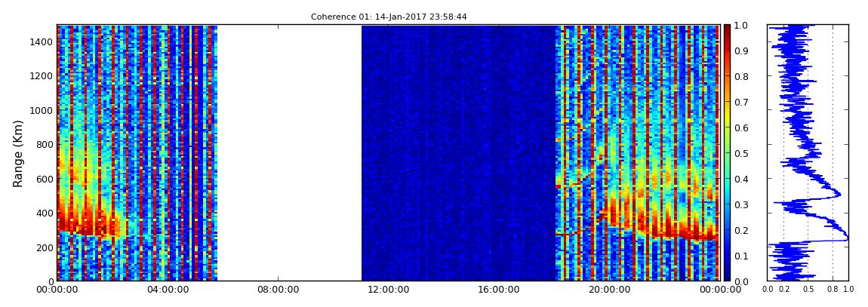
Task: Click the 0.4 colorbar tick label
Action: click(x=743, y=180)
